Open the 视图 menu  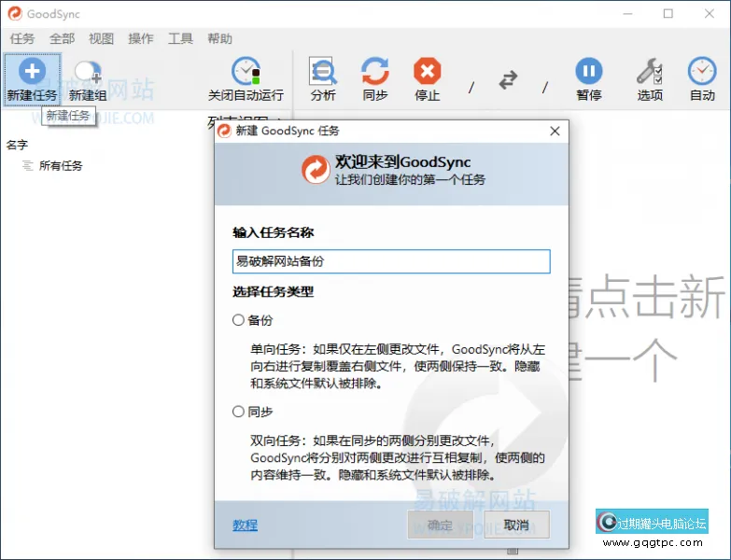(101, 38)
